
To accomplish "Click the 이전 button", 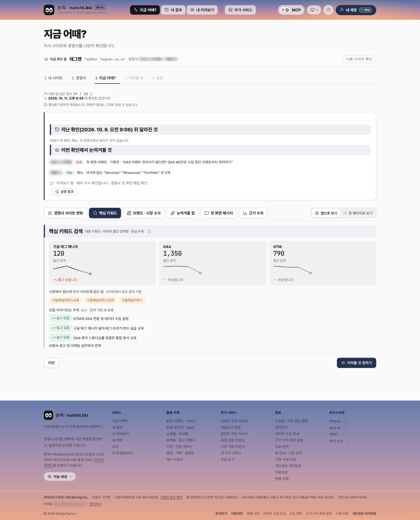I will pos(51,363).
